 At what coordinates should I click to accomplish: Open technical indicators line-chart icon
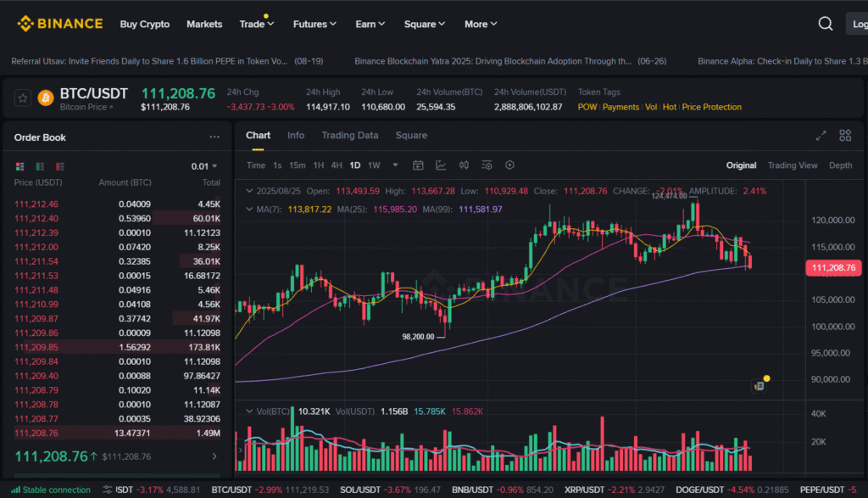[441, 165]
